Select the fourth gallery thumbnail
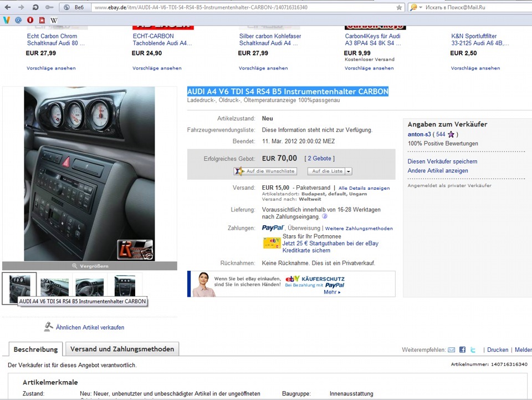Image resolution: width=532 pixels, height=400 pixels. pyautogui.click(x=125, y=286)
